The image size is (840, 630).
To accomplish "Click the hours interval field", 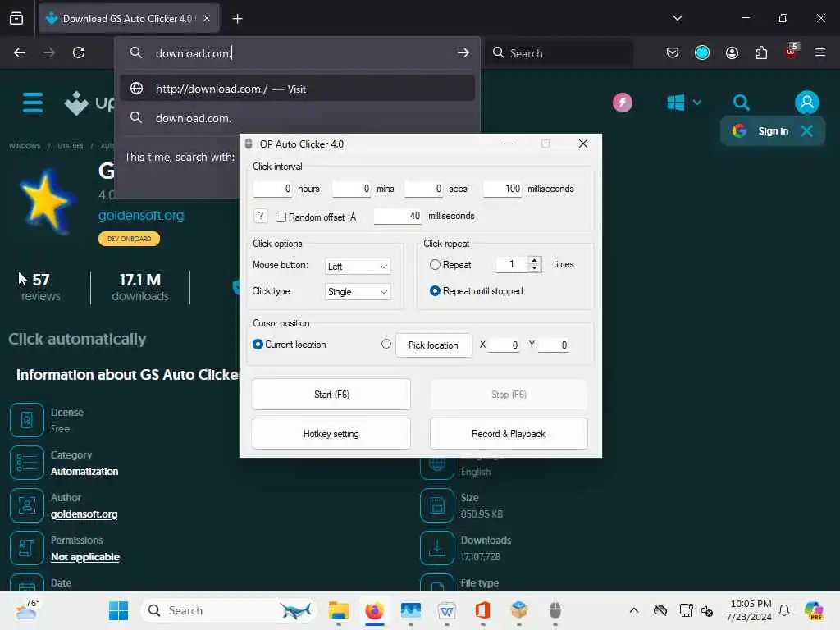I will click(x=272, y=189).
